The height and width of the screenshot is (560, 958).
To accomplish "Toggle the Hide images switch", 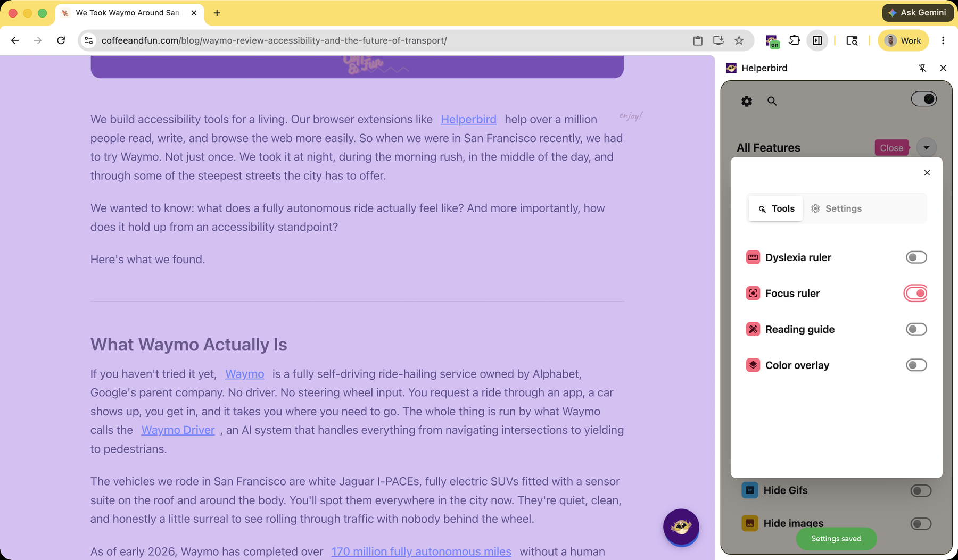I will (x=921, y=524).
